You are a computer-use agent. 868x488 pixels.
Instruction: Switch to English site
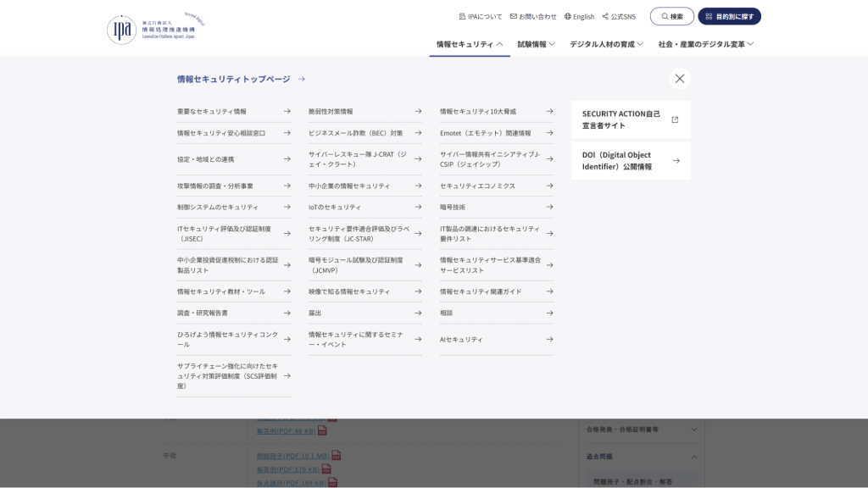(x=579, y=17)
